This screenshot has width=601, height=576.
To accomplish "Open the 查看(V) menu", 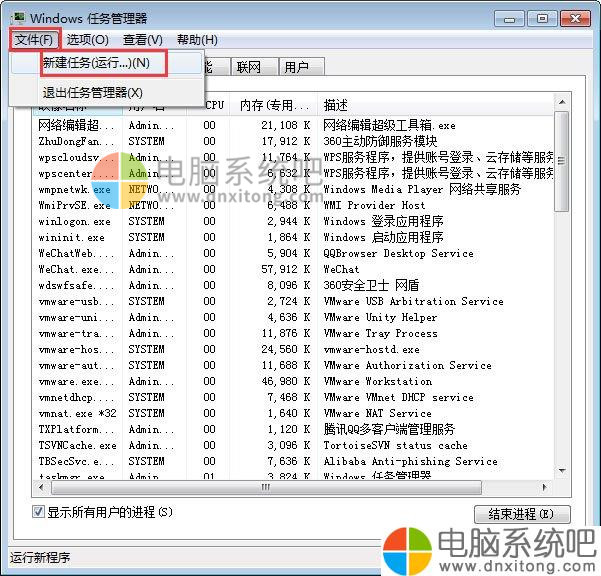I will (143, 39).
